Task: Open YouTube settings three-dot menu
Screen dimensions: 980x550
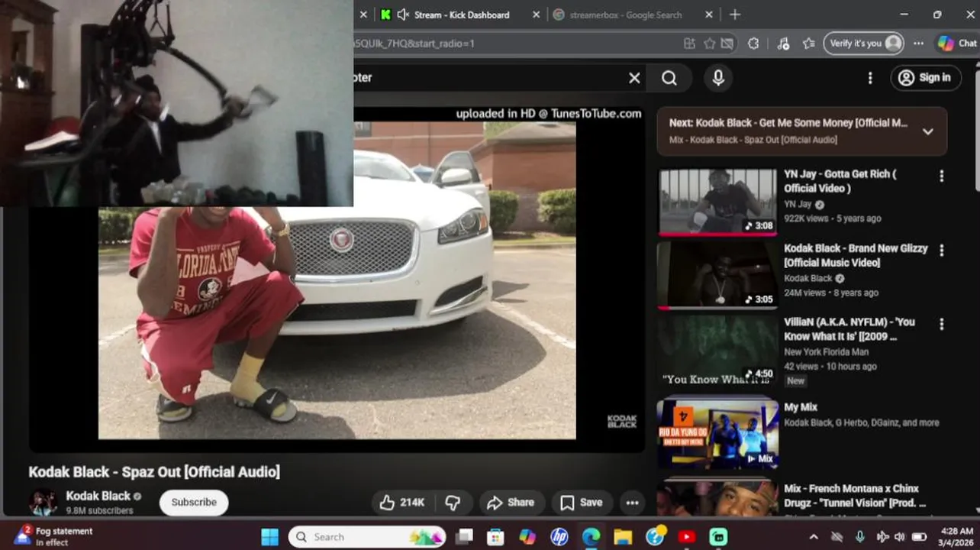Action: 870,78
